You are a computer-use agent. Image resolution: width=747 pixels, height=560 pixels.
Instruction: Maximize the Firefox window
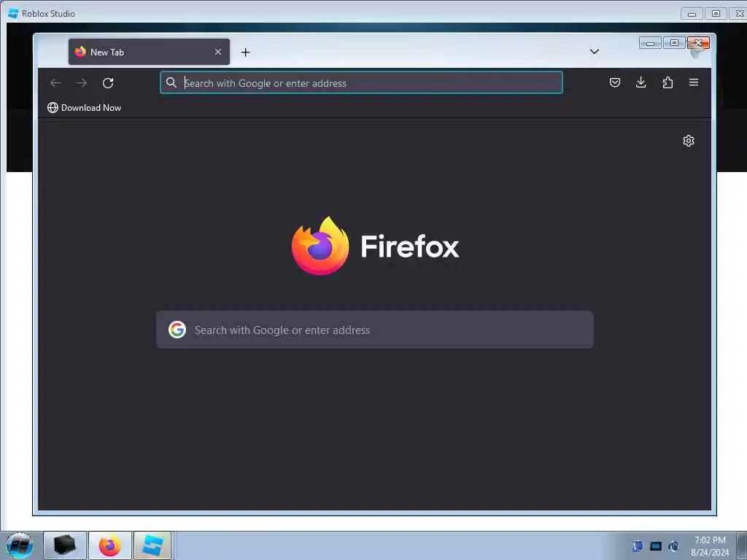point(674,43)
